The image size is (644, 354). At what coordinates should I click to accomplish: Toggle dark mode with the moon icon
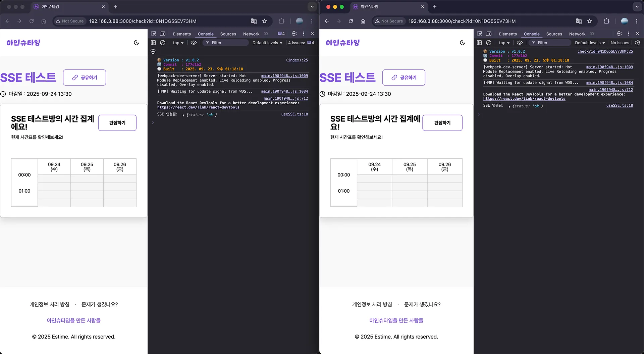[136, 43]
